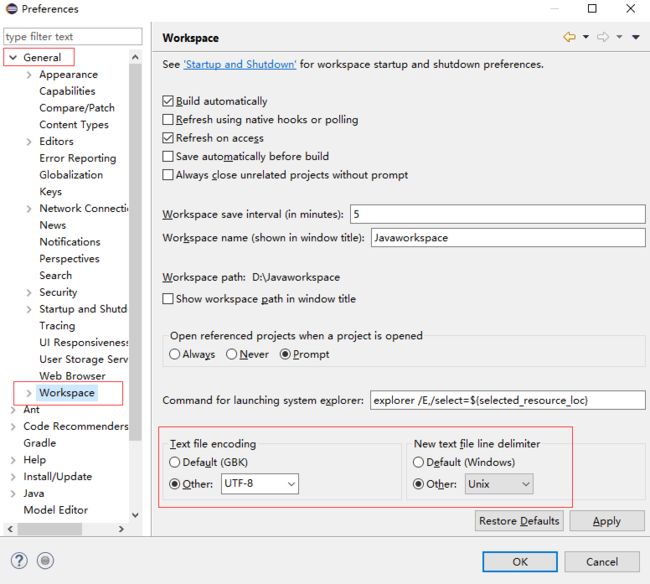This screenshot has height=584, width=650.
Task: Select Other line delimiter radio button
Action: (x=418, y=484)
